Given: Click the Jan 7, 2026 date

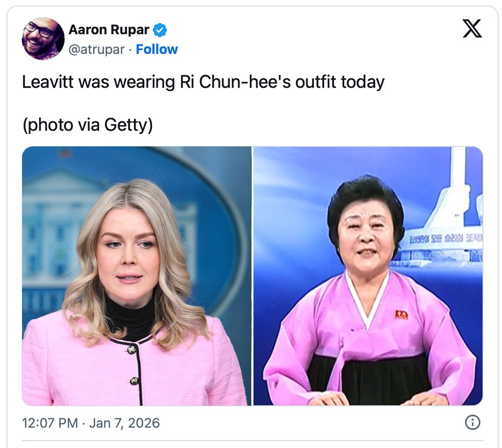Looking at the screenshot, I should click(124, 423).
